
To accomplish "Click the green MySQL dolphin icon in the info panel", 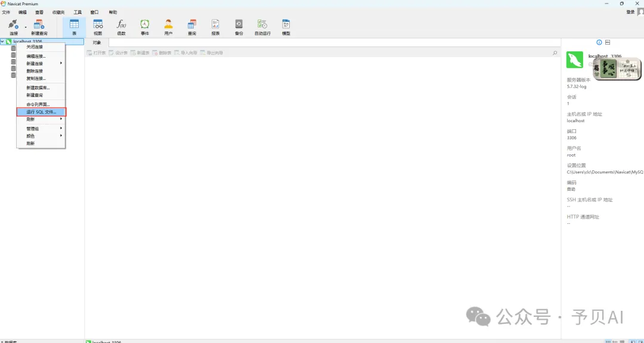I will click(575, 60).
